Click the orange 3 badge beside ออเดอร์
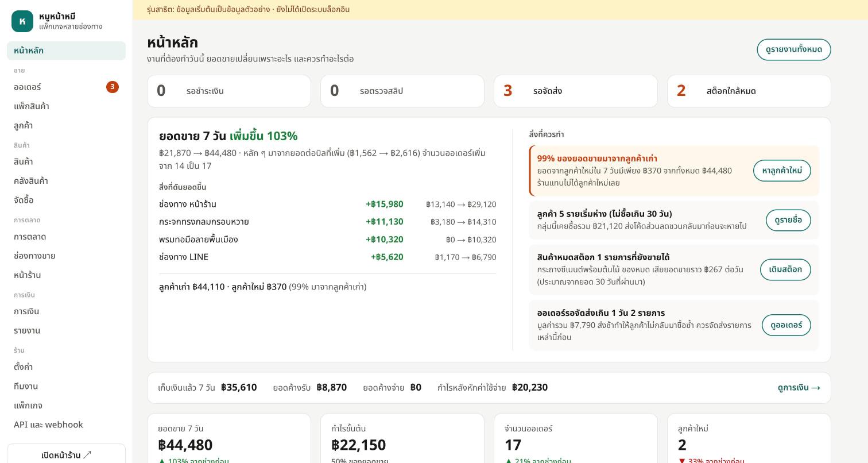Screen dimensions: 868x463 coord(113,87)
